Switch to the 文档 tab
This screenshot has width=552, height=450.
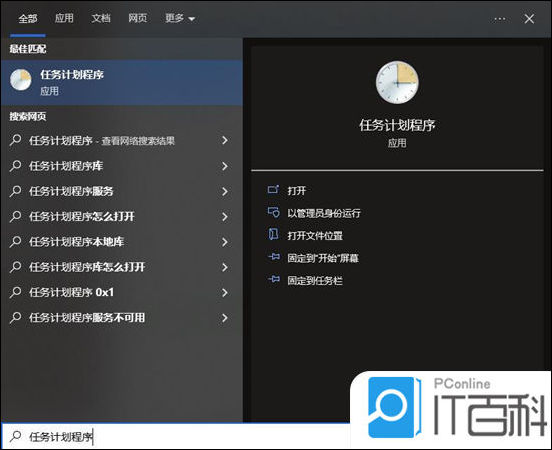pos(101,18)
